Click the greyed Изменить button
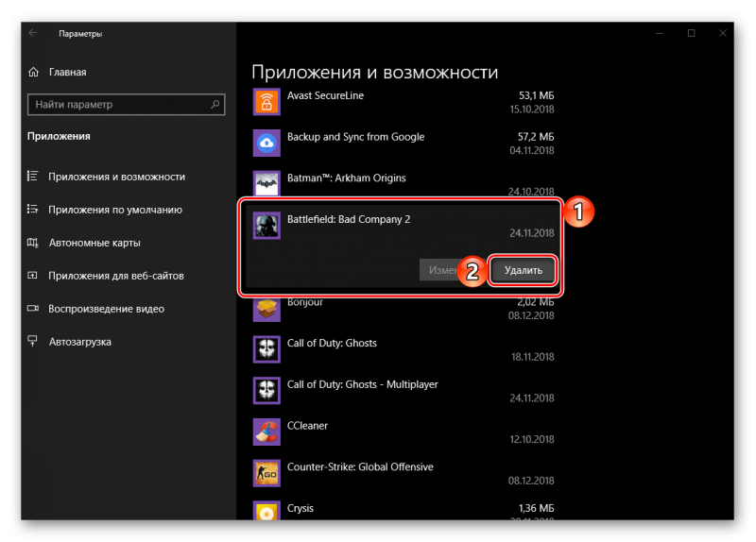Viewport: 756px width, 542px height. pos(440,270)
